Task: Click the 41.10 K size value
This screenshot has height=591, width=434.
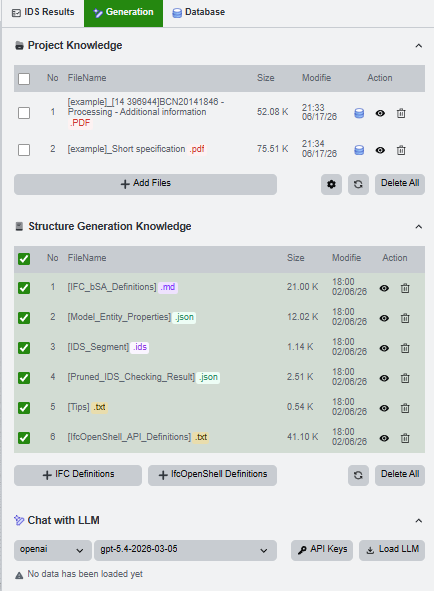Action: pos(302,436)
